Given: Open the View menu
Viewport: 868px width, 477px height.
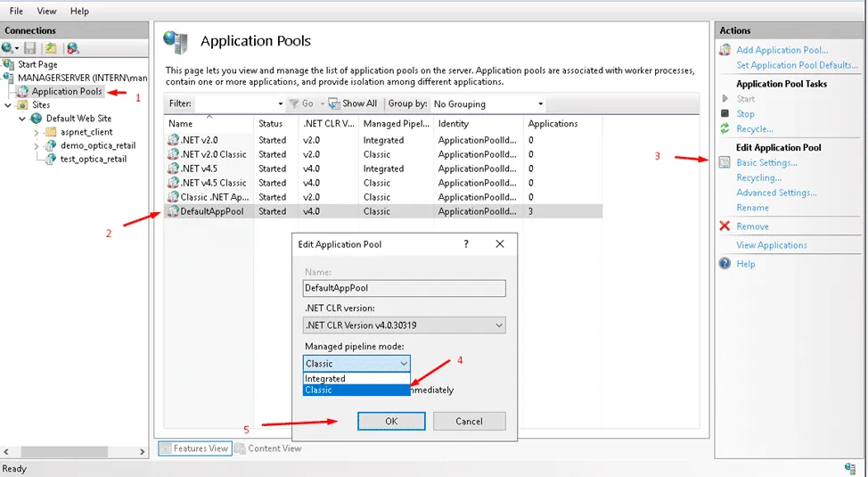Looking at the screenshot, I should coord(47,11).
